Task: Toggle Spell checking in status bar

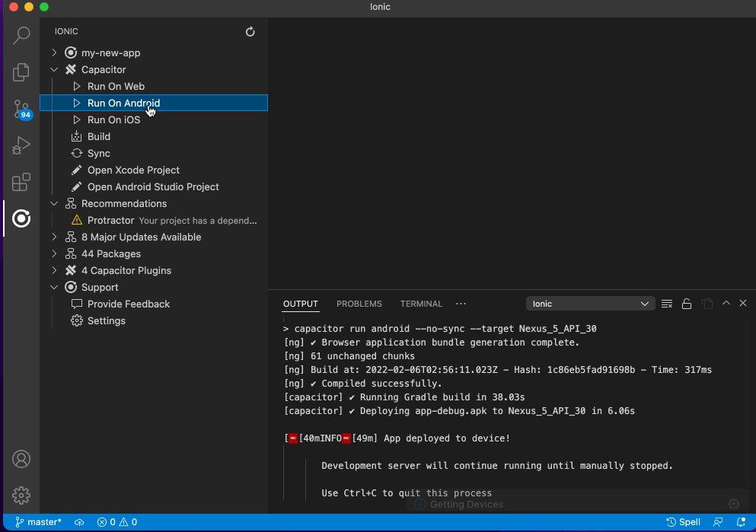Action: 683,522
